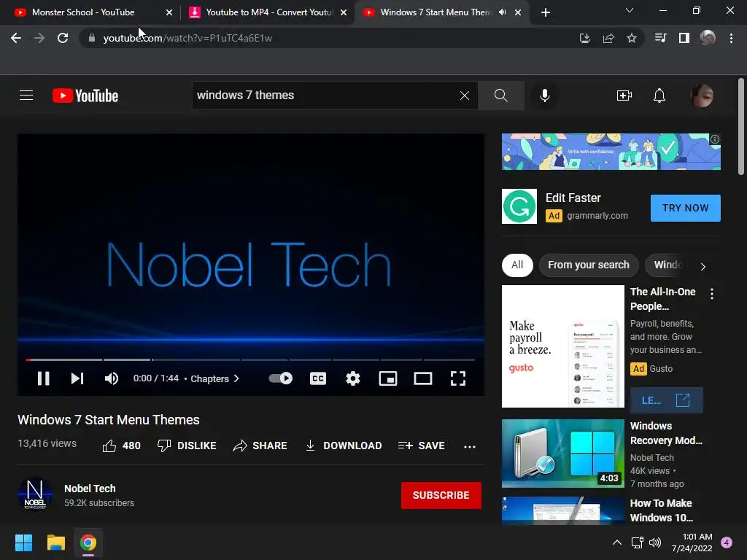Open Windows Recovery Mode video thumbnail
Screen dimensions: 747x560
pyautogui.click(x=562, y=454)
